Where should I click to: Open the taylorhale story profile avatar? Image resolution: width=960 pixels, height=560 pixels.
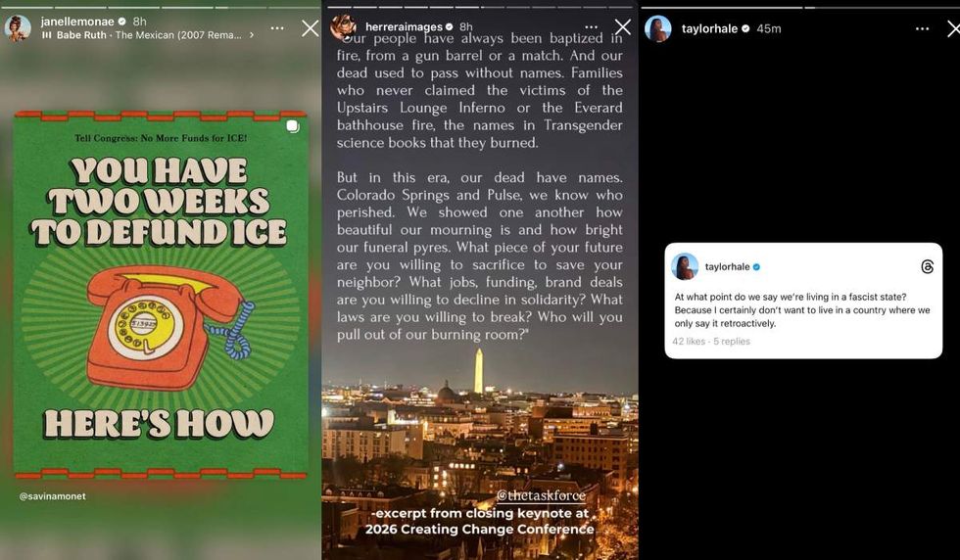point(657,28)
